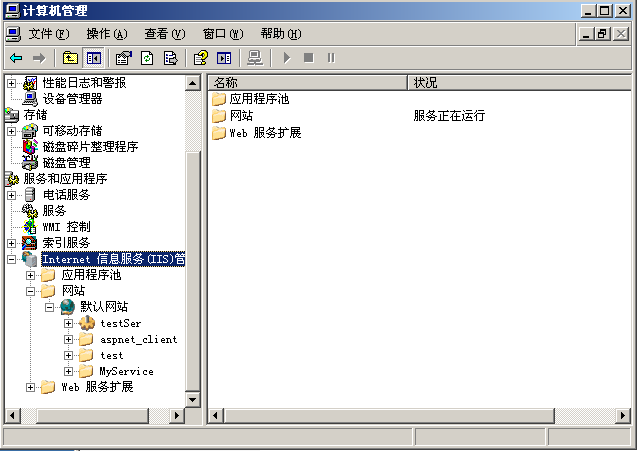Click the IIS manager computer icon
The width and height of the screenshot is (637, 451).
pos(30,259)
